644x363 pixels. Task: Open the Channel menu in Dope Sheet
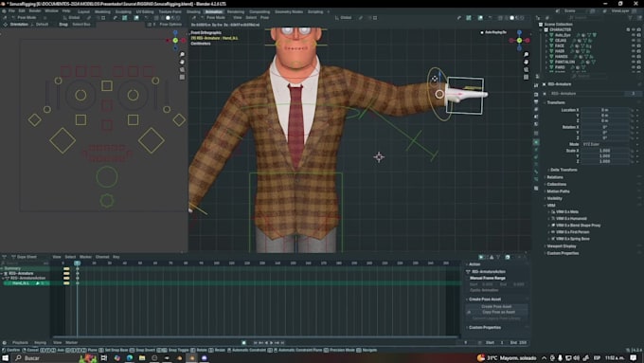tap(102, 257)
